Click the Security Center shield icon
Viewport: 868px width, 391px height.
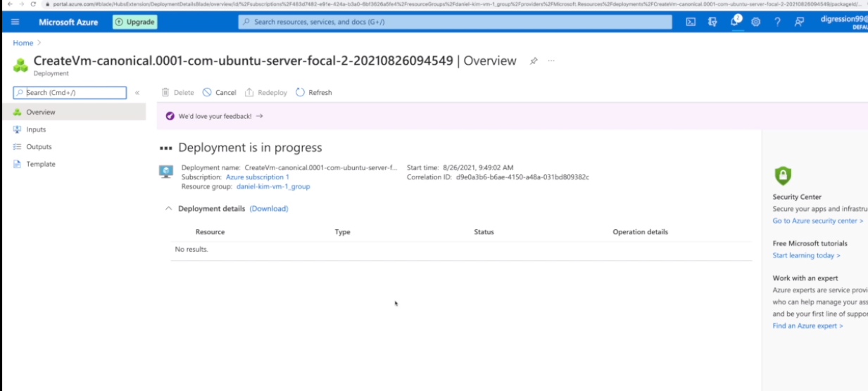[782, 175]
